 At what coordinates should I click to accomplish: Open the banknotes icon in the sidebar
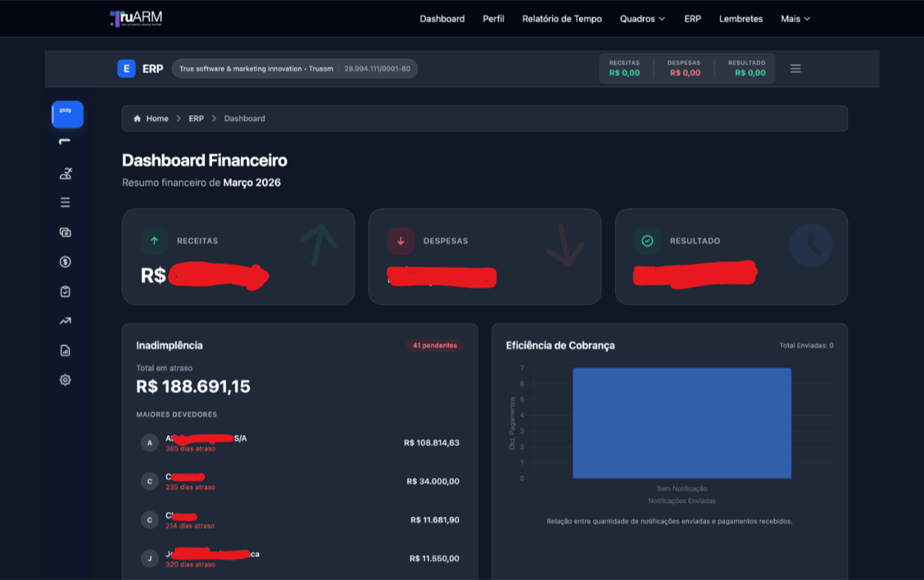coord(65,232)
